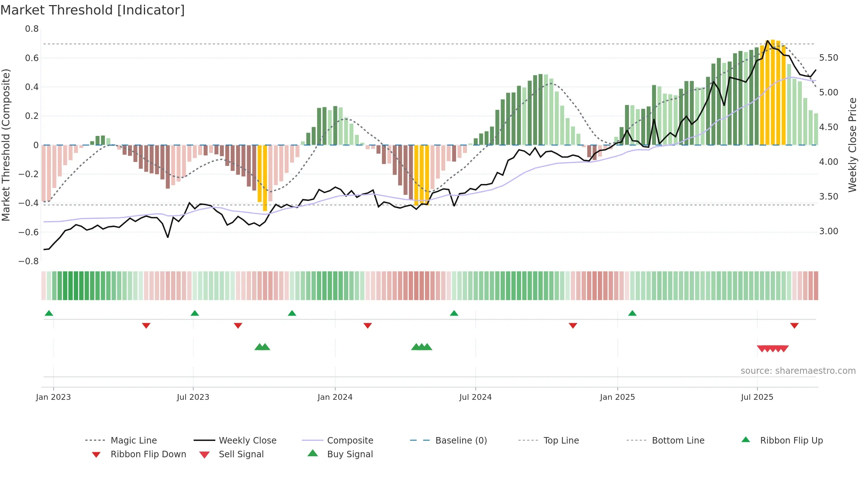The height and width of the screenshot is (488, 868).
Task: Toggle the Top Line legend entry
Action: (x=549, y=440)
